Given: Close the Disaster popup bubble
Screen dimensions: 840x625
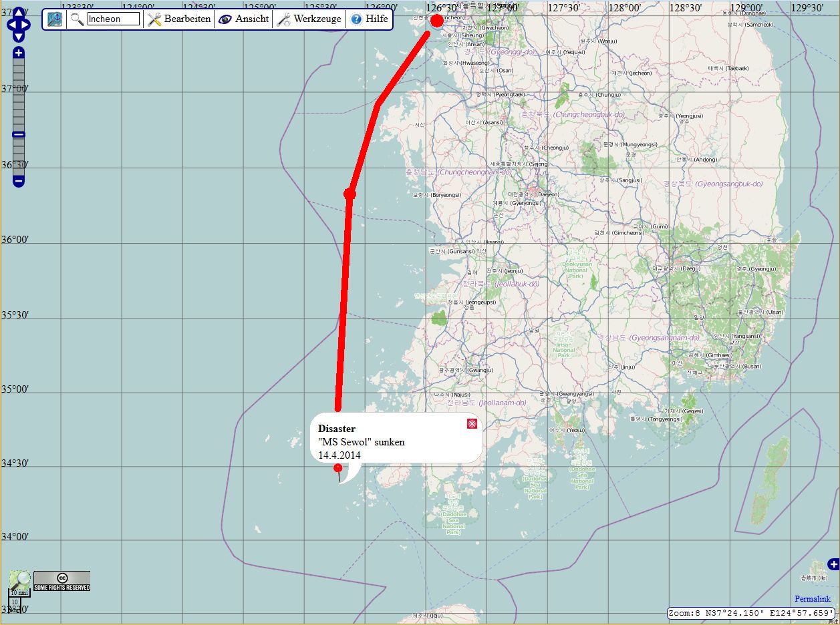Looking at the screenshot, I should [x=472, y=423].
